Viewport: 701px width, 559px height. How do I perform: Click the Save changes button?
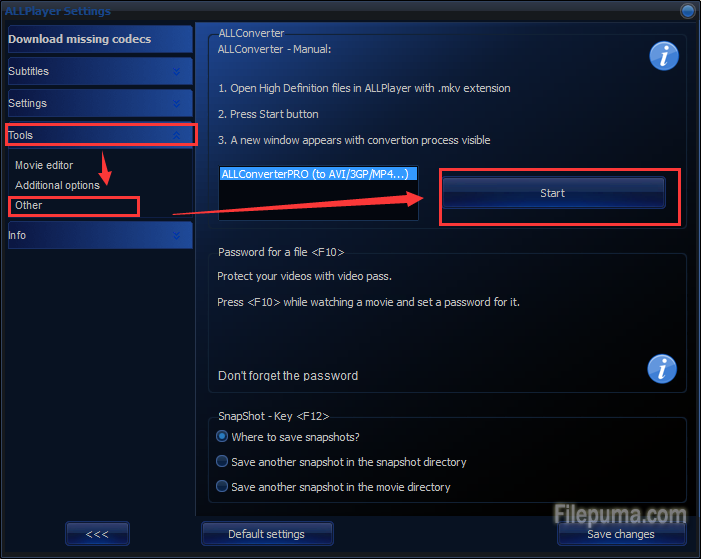point(621,534)
